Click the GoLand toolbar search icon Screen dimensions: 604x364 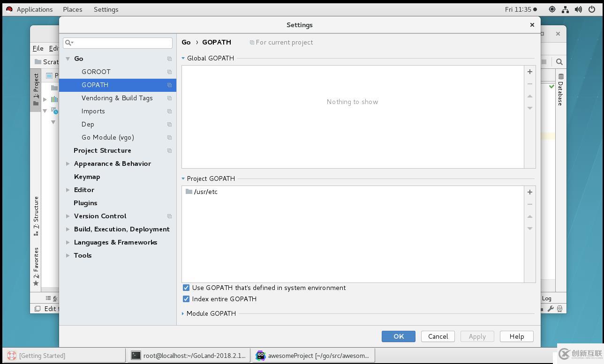pos(559,62)
